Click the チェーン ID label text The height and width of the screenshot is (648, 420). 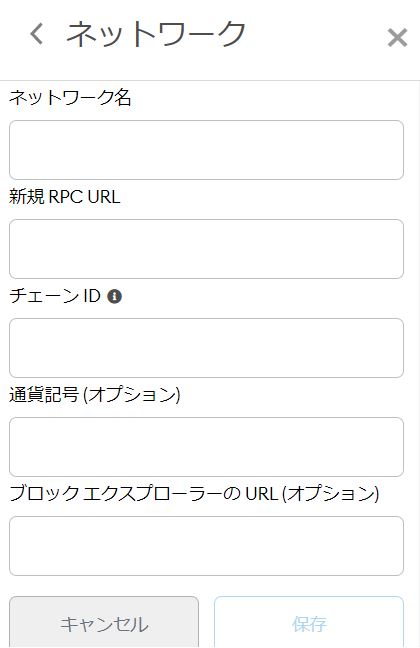pyautogui.click(x=55, y=296)
